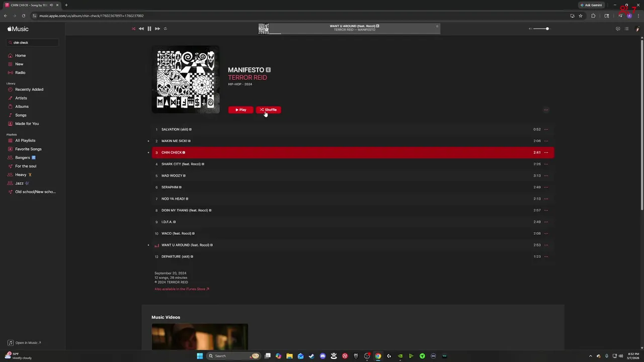The height and width of the screenshot is (362, 644).
Task: Open more options for SERAPHIM
Action: (546, 187)
